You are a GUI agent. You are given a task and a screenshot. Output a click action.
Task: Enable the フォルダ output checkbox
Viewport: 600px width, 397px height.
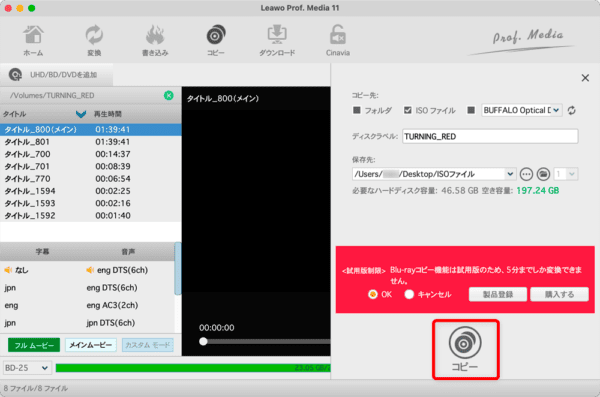coord(357,110)
